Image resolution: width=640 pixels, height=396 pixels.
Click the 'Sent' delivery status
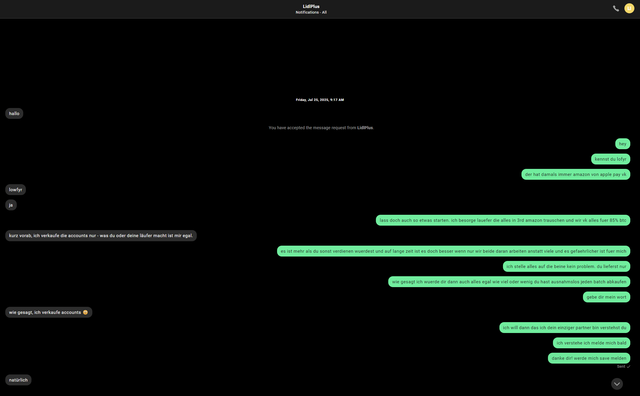tap(623, 367)
